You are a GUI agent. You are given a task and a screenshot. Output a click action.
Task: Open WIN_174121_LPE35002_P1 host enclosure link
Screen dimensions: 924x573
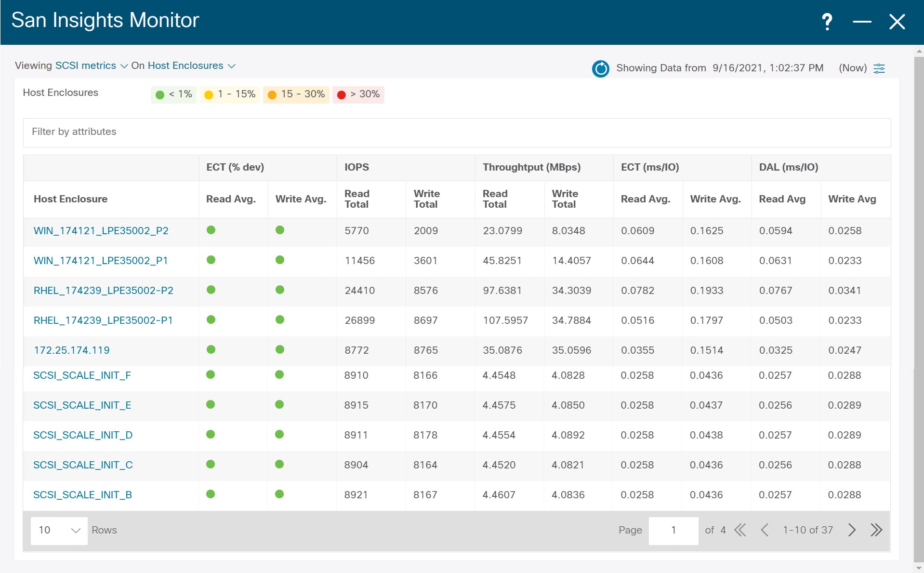(x=101, y=261)
